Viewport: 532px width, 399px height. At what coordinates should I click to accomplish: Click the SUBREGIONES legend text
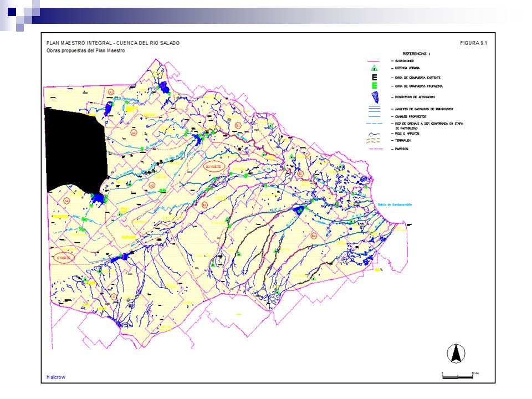coord(405,61)
